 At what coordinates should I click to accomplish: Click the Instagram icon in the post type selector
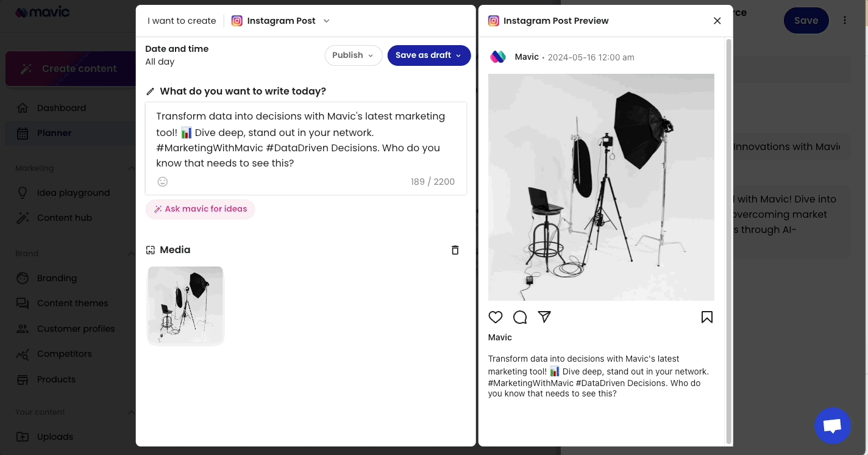[237, 21]
